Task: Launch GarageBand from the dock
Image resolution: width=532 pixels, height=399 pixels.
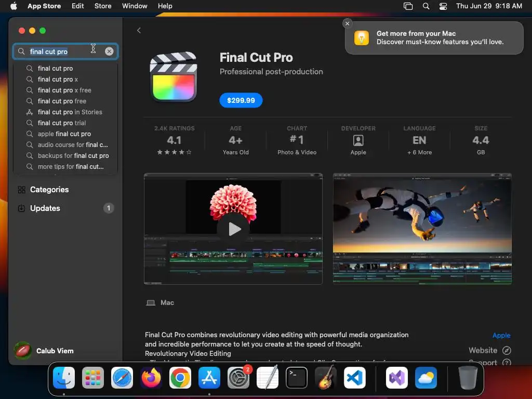Action: (x=326, y=378)
